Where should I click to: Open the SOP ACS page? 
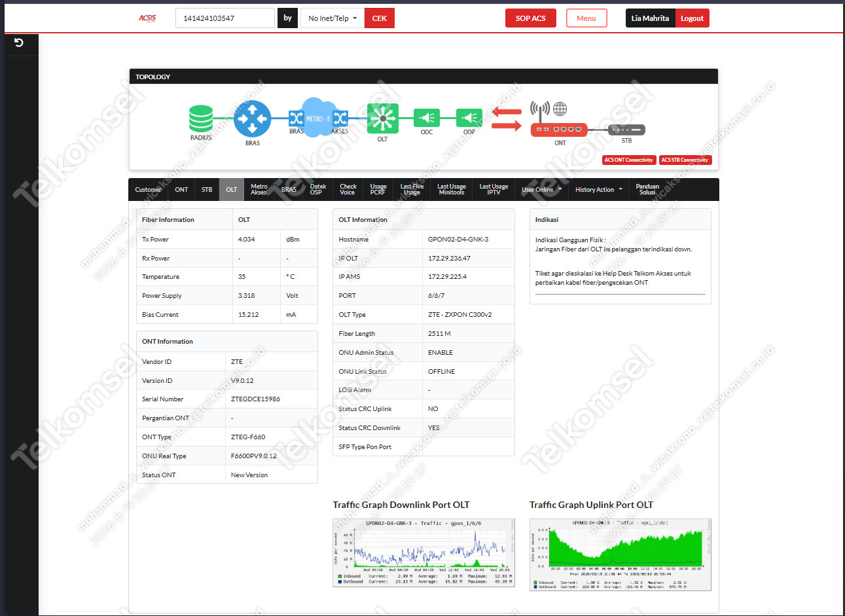pyautogui.click(x=530, y=18)
